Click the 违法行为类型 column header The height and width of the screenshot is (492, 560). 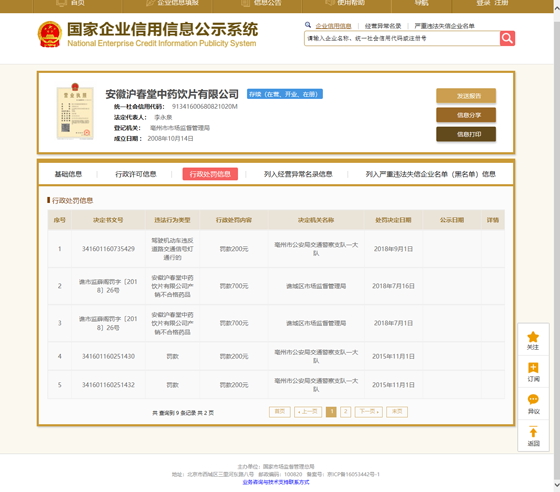[172, 220]
